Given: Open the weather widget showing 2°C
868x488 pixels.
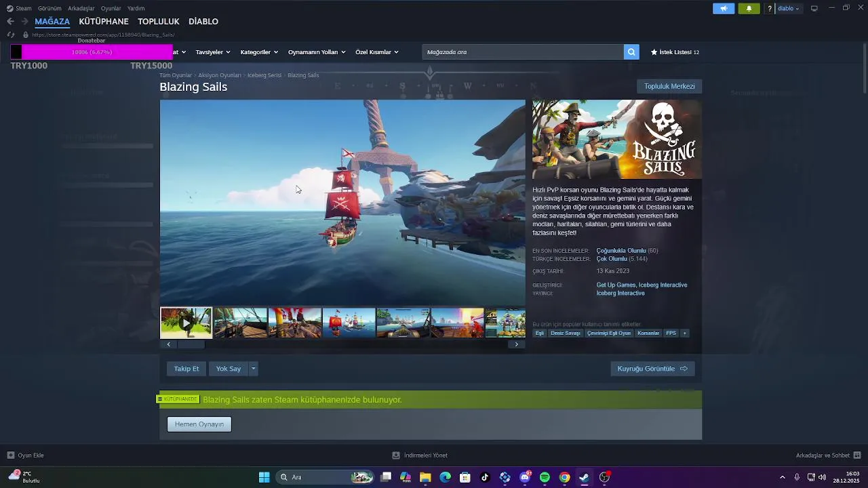Looking at the screenshot, I should pyautogui.click(x=24, y=476).
